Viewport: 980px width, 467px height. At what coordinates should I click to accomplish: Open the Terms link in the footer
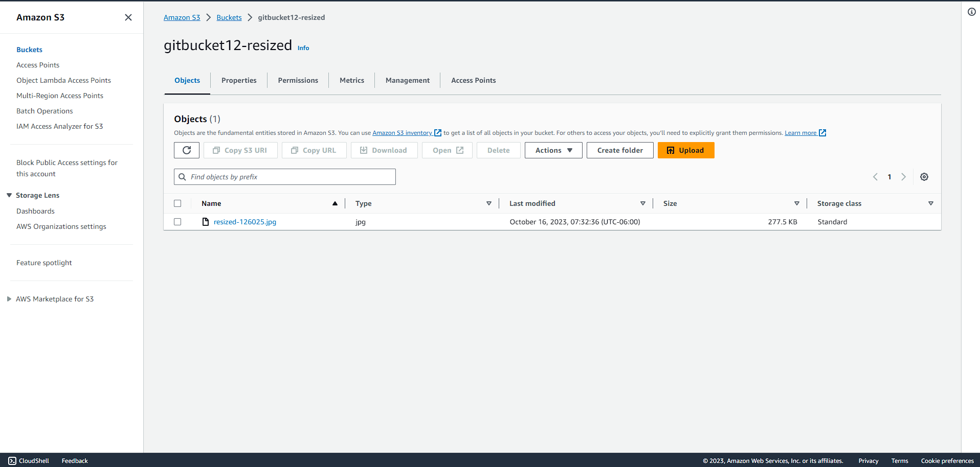click(x=900, y=461)
